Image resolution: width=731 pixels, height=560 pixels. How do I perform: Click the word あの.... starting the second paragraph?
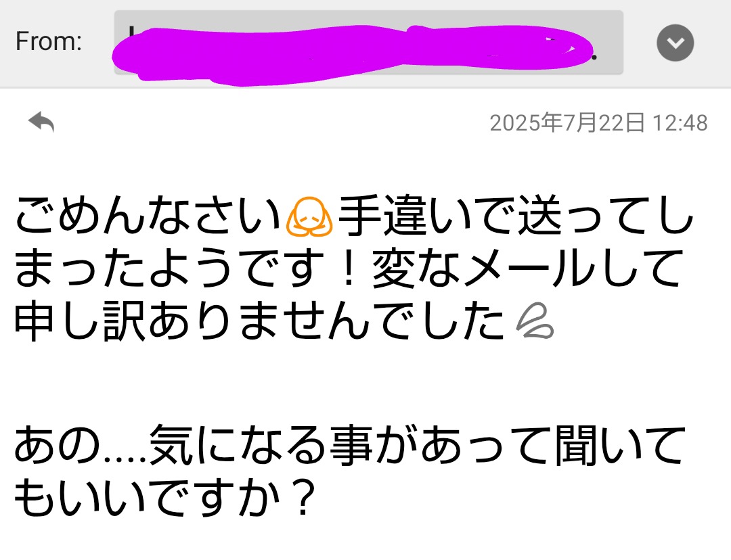pos(80,446)
